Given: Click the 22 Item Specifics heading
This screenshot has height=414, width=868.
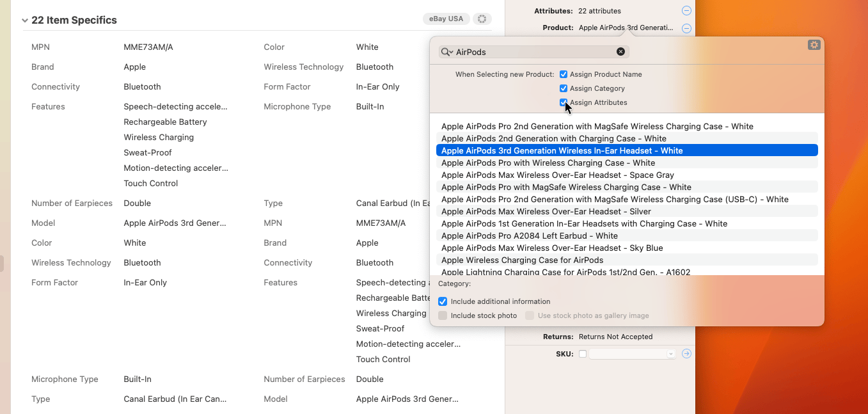Looking at the screenshot, I should pos(74,20).
